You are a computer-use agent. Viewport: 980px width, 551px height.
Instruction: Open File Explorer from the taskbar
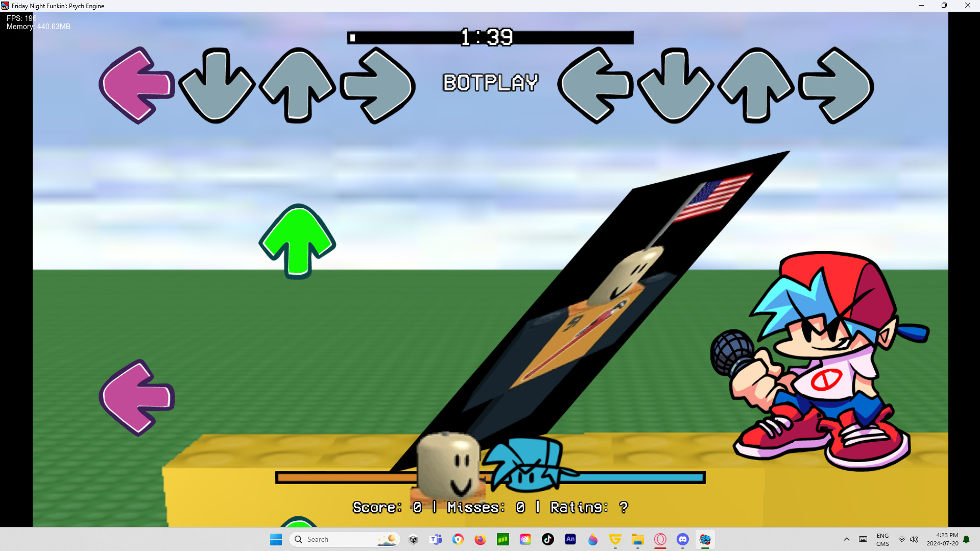click(x=638, y=539)
